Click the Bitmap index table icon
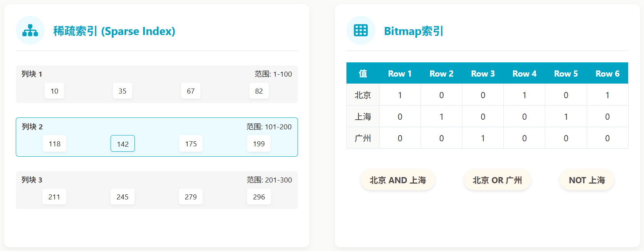The width and height of the screenshot is (644, 251). [x=361, y=30]
